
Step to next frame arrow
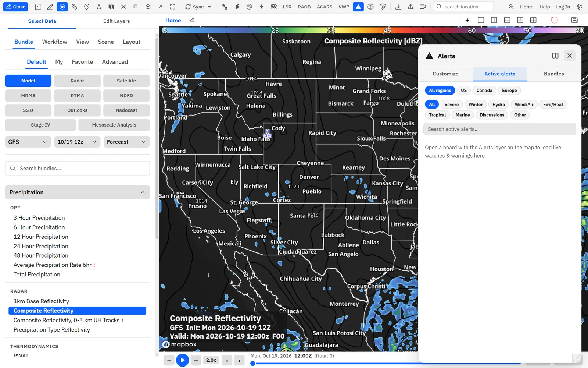click(x=239, y=360)
